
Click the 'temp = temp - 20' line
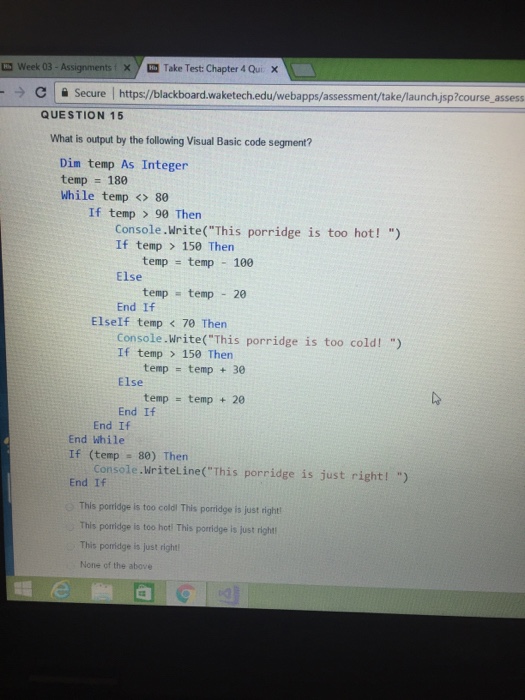pos(194,293)
